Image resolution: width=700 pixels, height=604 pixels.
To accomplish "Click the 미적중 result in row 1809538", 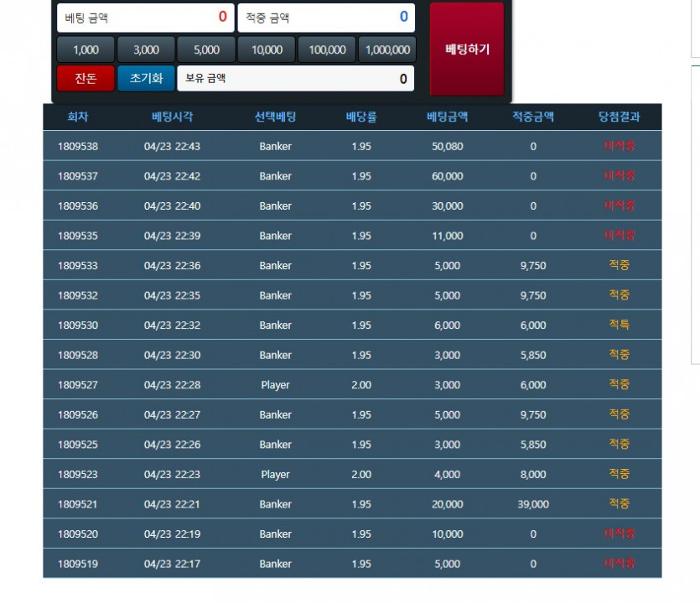I will 620,146.
